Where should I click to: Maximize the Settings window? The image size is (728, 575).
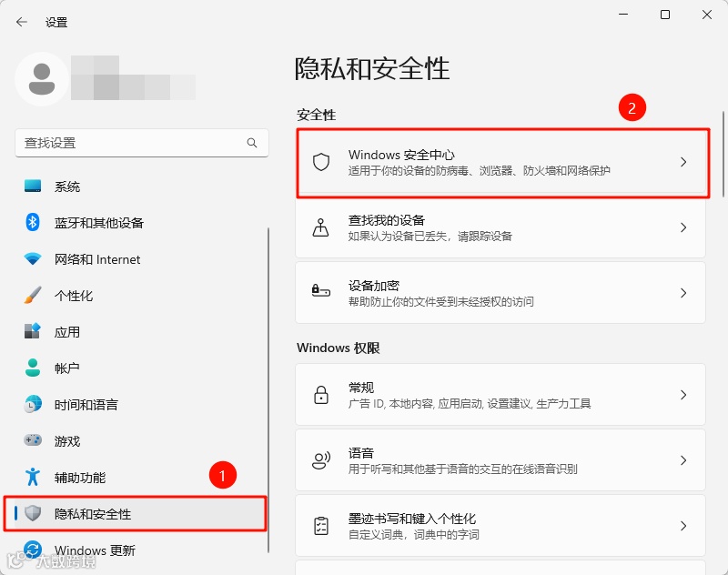tap(665, 15)
